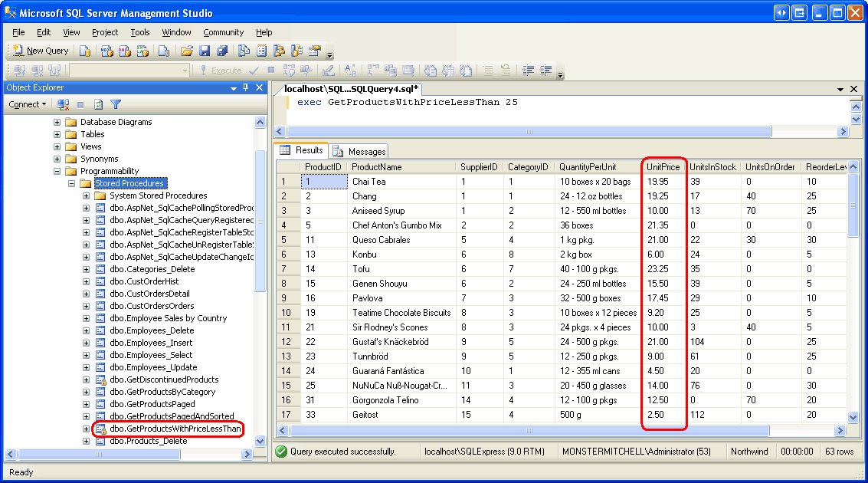Click the Open File folder icon
The width and height of the screenshot is (868, 483).
pyautogui.click(x=186, y=51)
